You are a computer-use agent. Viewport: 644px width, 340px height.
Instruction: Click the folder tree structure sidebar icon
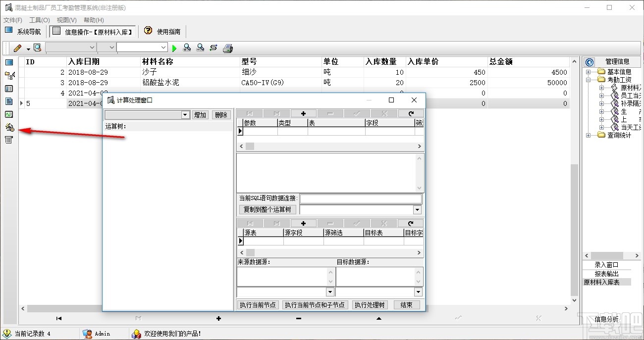[9, 75]
